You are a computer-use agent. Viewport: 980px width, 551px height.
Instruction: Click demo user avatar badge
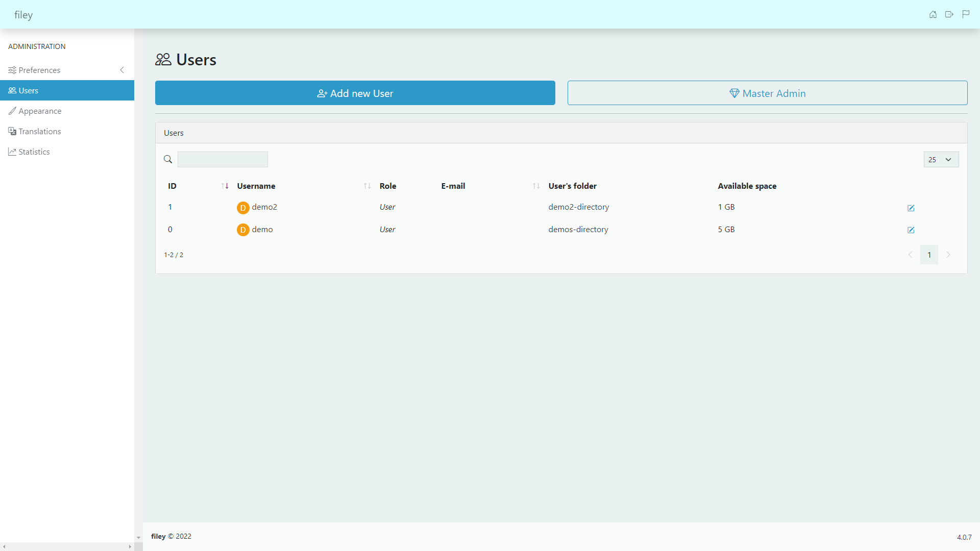coord(243,230)
